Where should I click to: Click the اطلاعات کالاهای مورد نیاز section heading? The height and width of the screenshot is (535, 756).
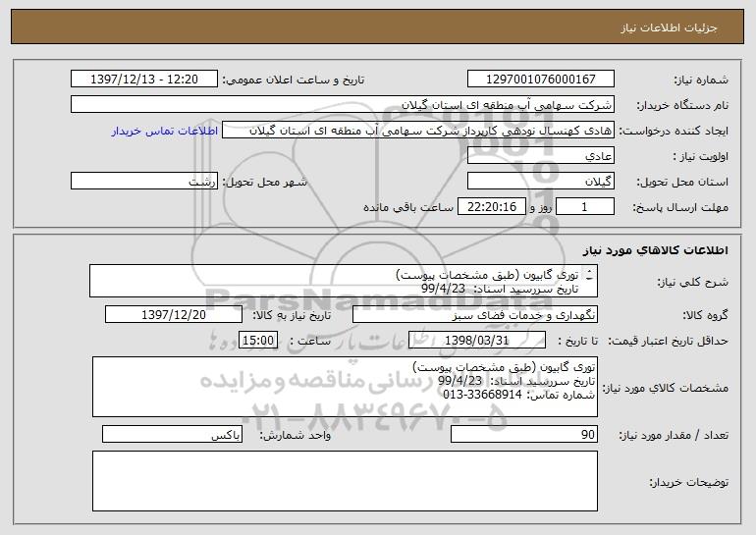656,250
